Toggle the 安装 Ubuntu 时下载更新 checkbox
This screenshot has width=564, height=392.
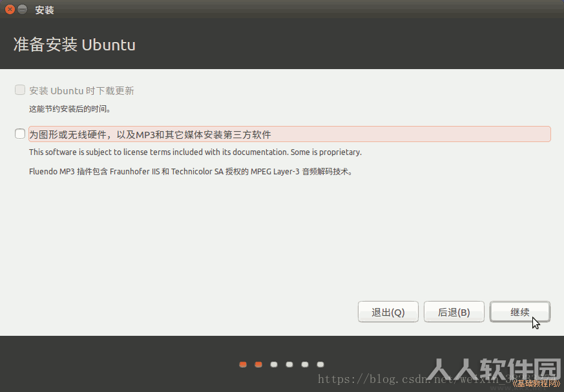pyautogui.click(x=20, y=90)
